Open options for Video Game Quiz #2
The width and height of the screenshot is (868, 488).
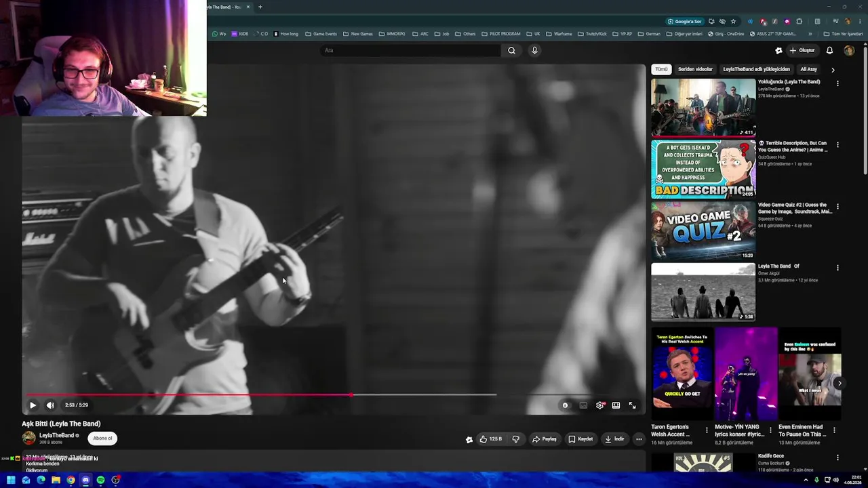(837, 206)
